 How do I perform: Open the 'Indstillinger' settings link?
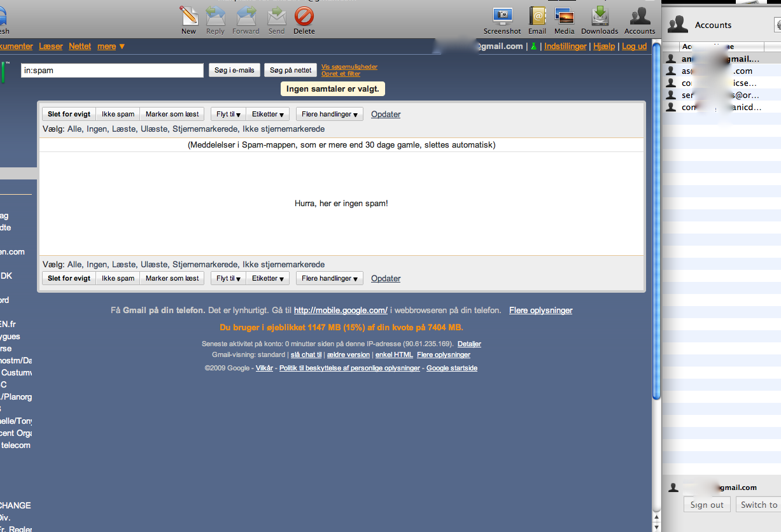pos(565,46)
